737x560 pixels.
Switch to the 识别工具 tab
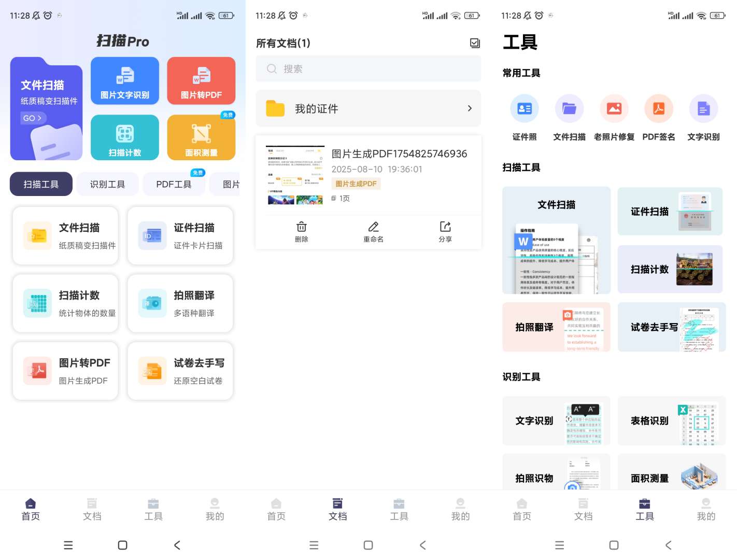coord(107,184)
